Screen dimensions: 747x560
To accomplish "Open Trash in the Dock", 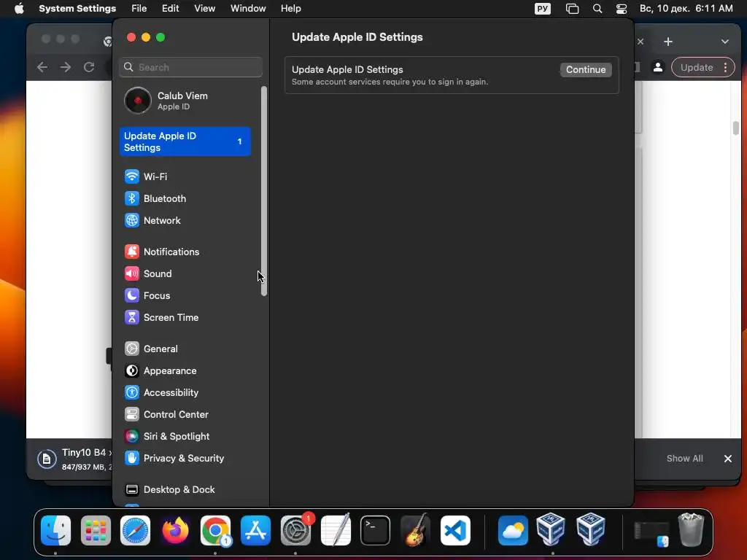I will coord(691,529).
